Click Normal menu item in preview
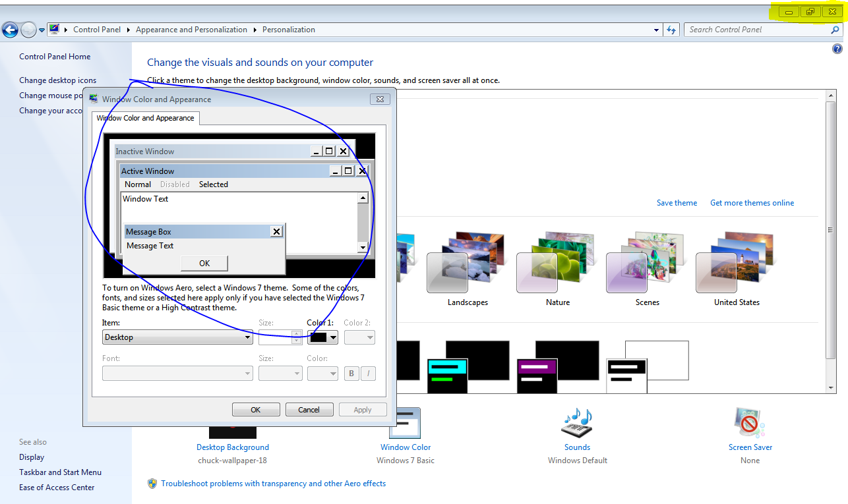 (138, 184)
